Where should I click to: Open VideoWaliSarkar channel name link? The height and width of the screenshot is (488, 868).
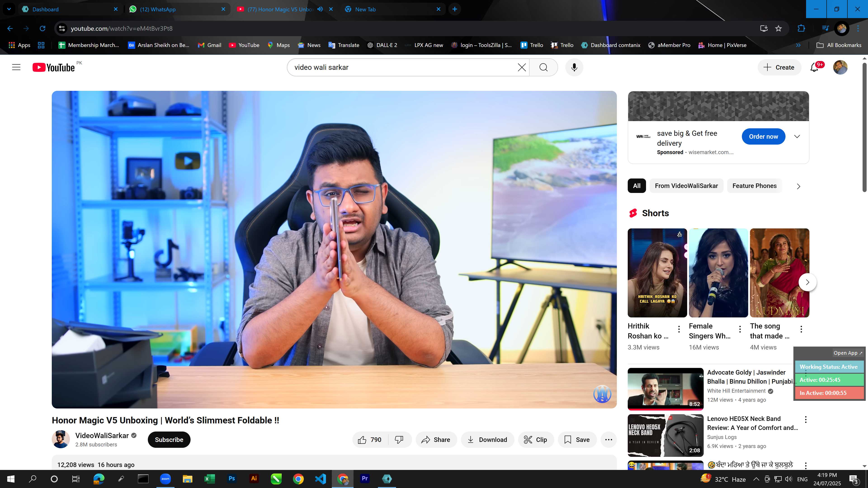(x=102, y=435)
